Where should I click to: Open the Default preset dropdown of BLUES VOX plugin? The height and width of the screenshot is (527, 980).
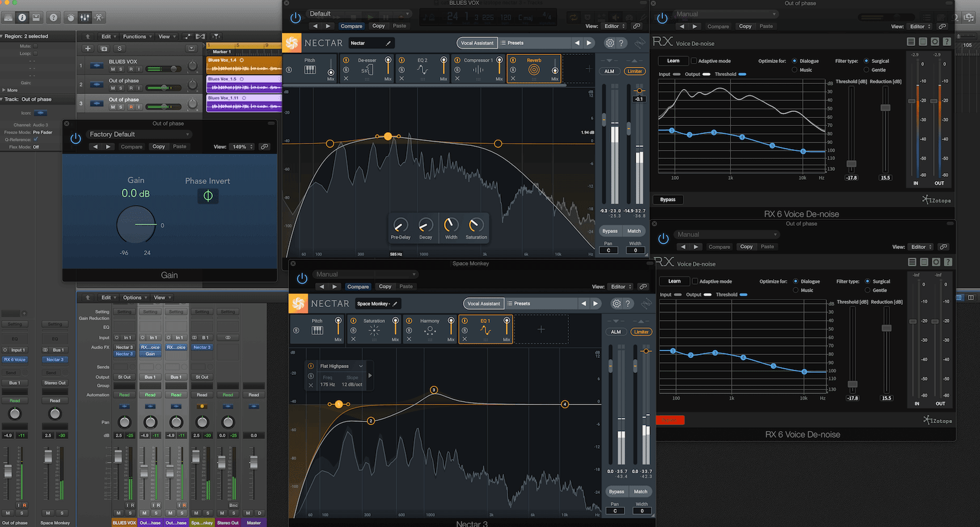pos(358,14)
